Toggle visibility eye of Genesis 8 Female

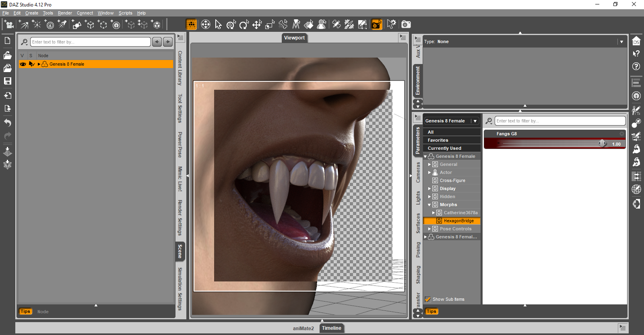23,64
